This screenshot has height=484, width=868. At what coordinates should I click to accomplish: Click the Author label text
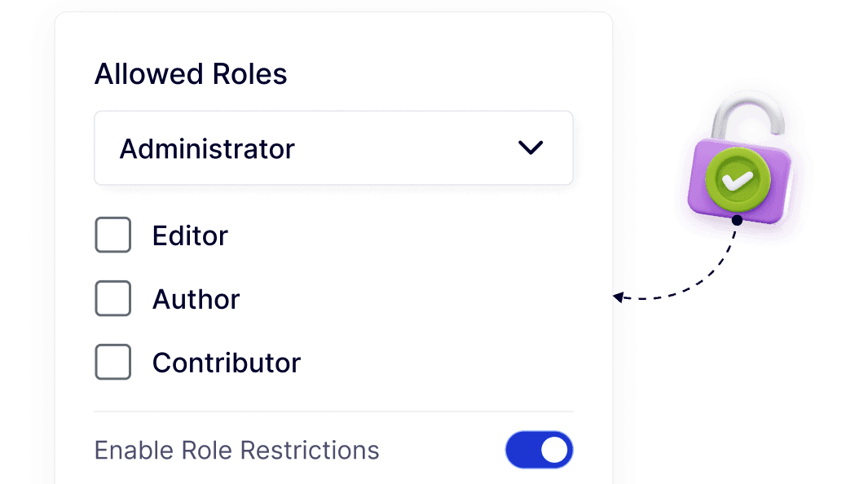(x=196, y=300)
